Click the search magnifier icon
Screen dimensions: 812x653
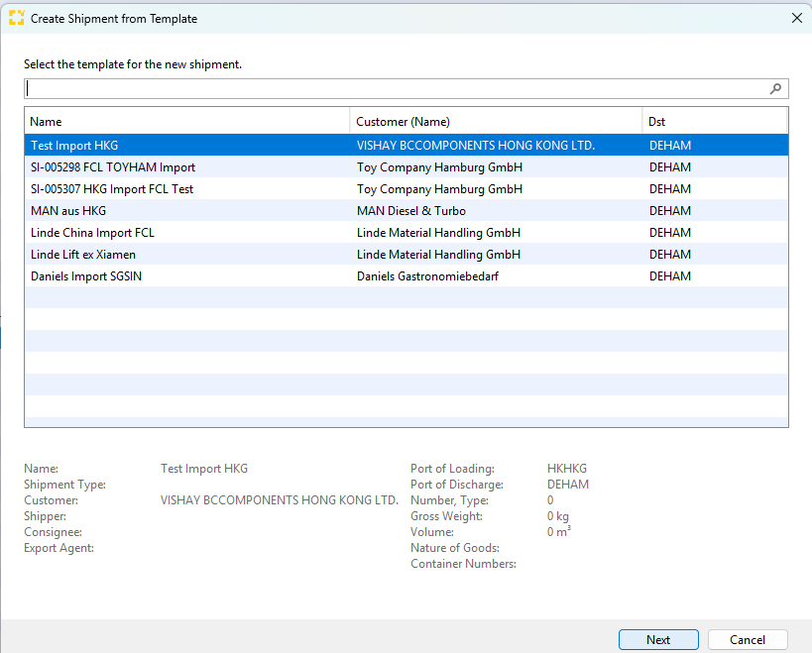click(775, 89)
